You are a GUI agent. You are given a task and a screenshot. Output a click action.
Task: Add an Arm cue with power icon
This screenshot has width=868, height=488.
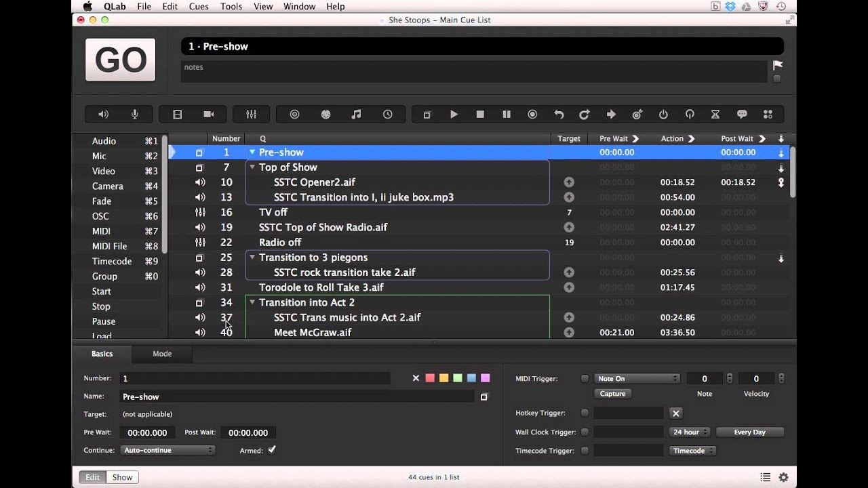[x=663, y=115]
